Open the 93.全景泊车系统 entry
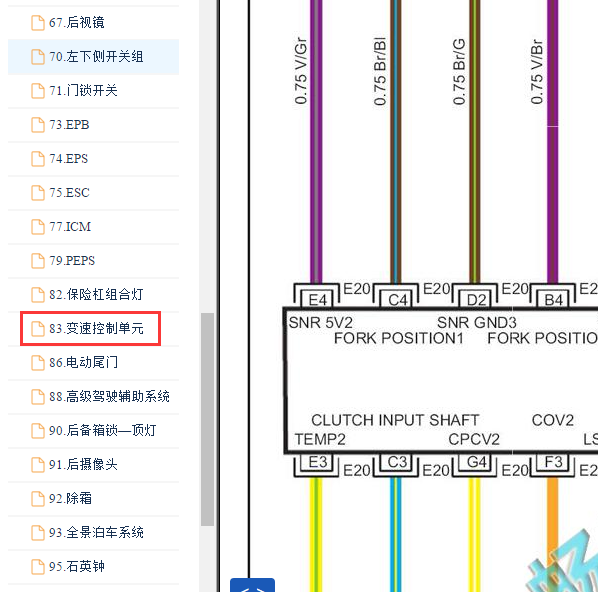598x592 pixels. [93, 532]
